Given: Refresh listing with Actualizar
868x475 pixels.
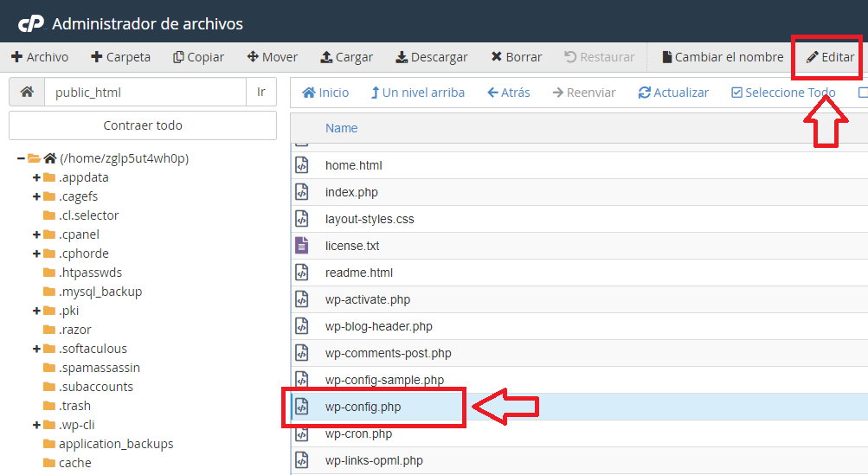Looking at the screenshot, I should tap(673, 93).
